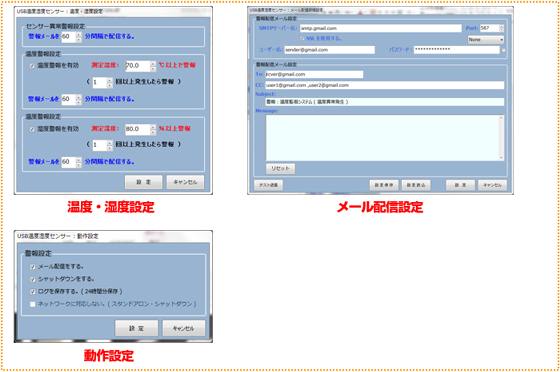Toggle show-password checkbox beside password field
Screen dimensions: 560x372
pos(504,50)
